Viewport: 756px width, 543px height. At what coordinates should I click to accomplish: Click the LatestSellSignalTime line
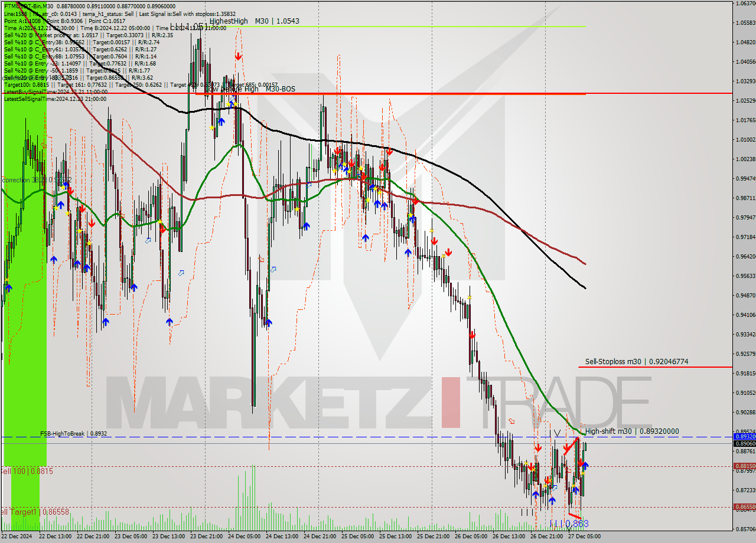click(x=56, y=99)
